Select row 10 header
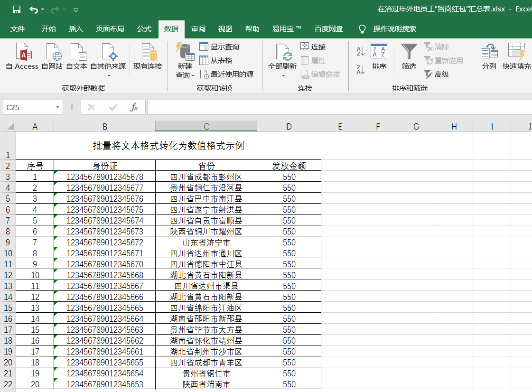532x392 pixels. tap(8, 253)
